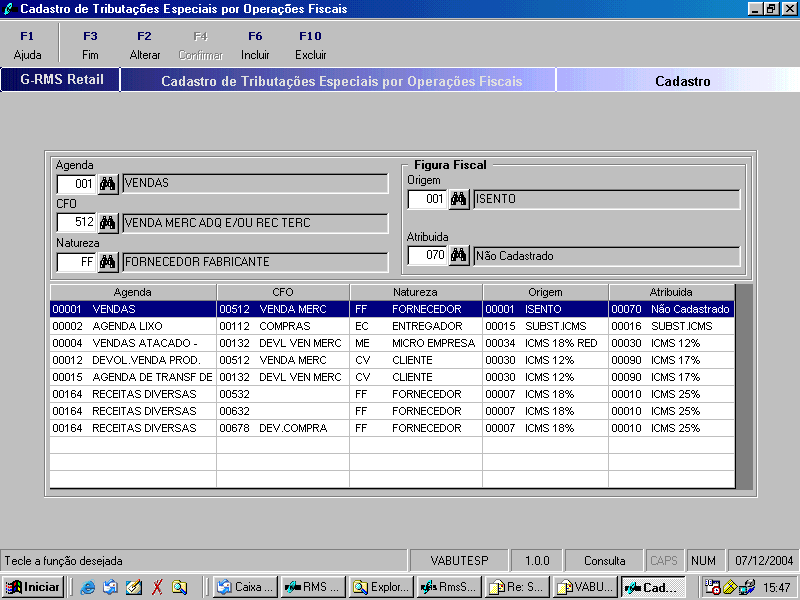Click cell 00632 in CFO column
This screenshot has height=600, width=800.
coord(283,411)
